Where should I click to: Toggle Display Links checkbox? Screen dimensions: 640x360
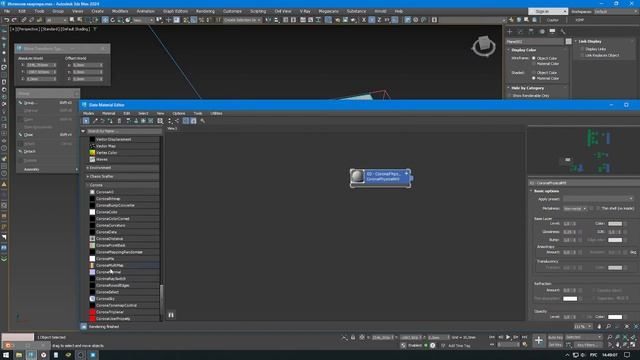point(582,49)
